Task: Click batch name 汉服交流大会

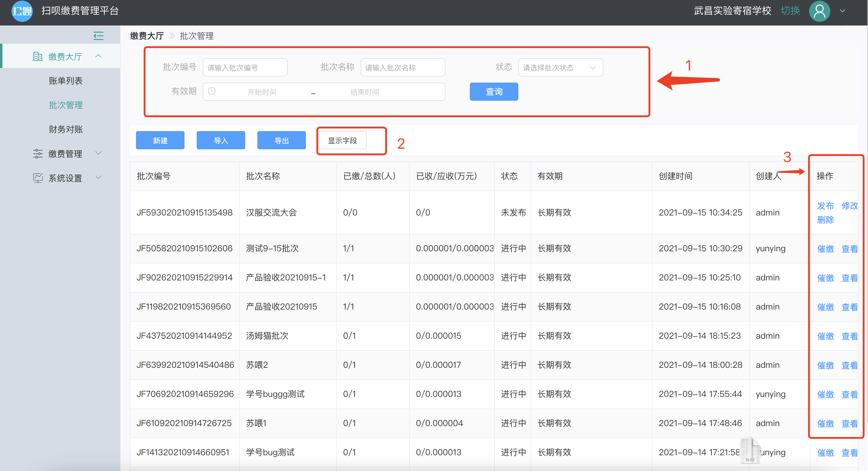Action: pos(271,212)
